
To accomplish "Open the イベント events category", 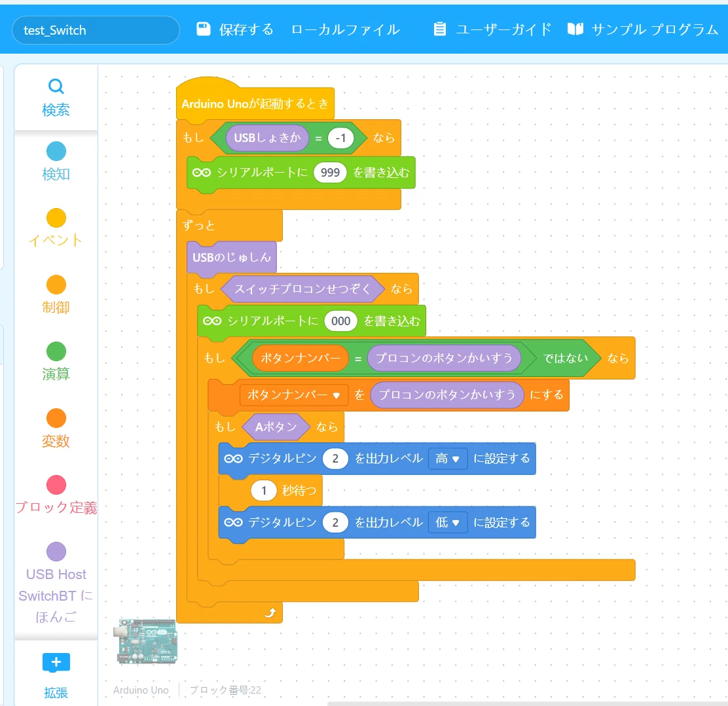I will (x=56, y=228).
